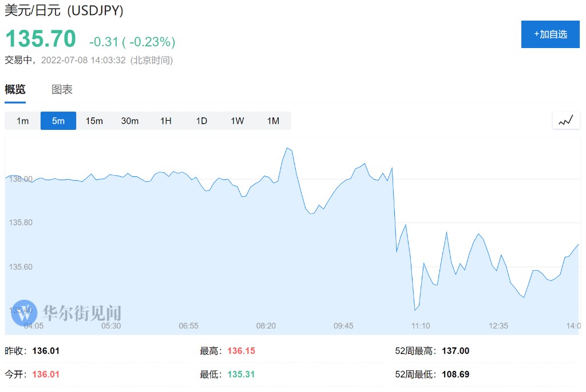Click the 52周最高 137.00 value

click(x=456, y=351)
